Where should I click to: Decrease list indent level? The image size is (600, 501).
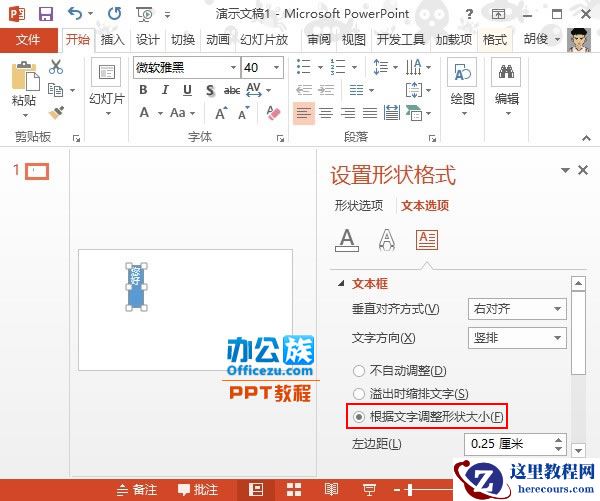click(304, 90)
